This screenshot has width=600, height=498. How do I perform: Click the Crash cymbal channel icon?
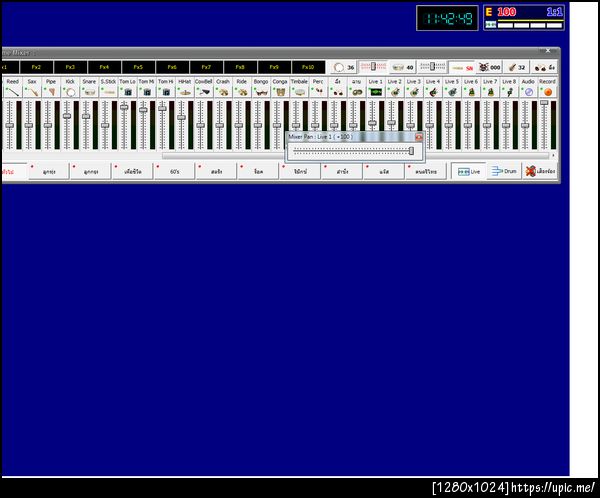[223, 92]
